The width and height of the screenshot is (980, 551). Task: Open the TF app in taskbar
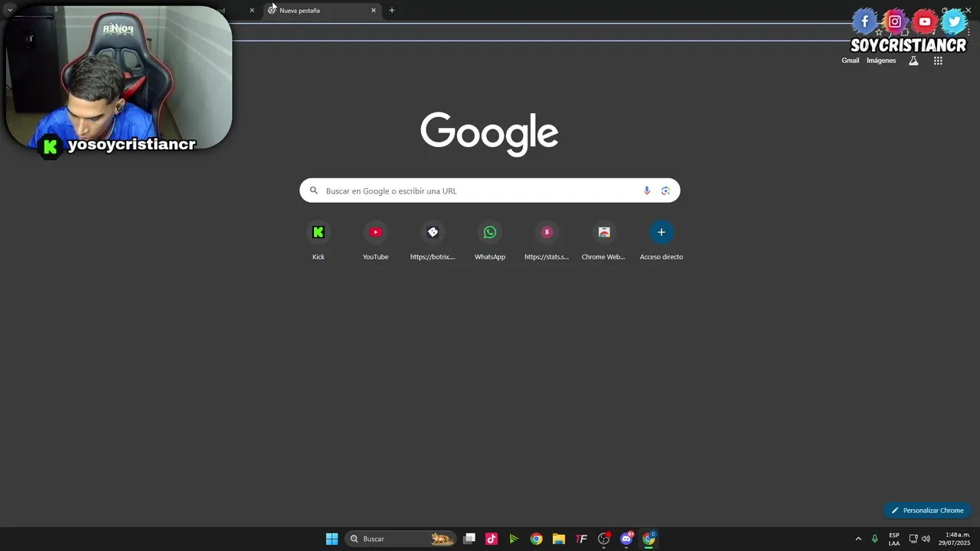click(x=581, y=539)
